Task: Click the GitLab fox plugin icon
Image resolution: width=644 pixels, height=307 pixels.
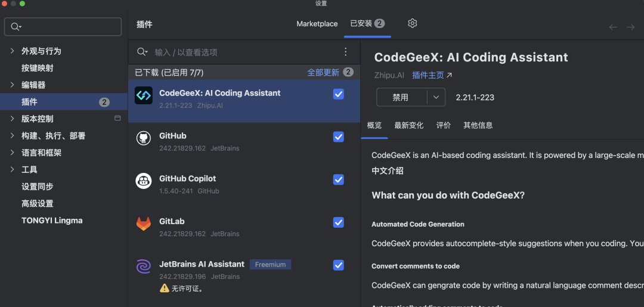Action: point(144,224)
